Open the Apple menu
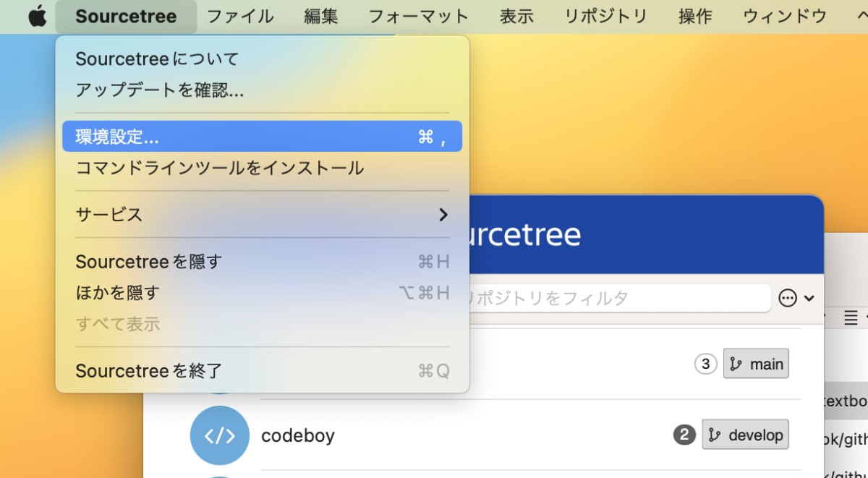Screen dimensions: 868x478 pyautogui.click(x=37, y=17)
